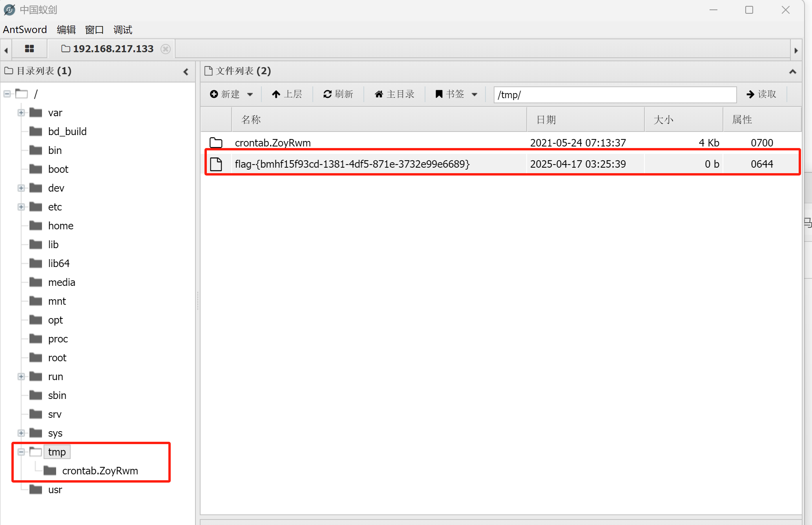Open the bookmarks (书签) dropdown
Viewport: 812px width, 525px height.
(456, 94)
